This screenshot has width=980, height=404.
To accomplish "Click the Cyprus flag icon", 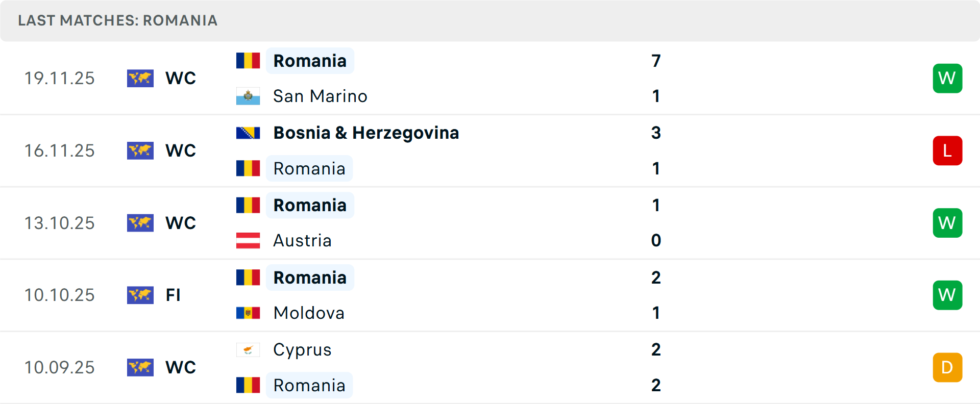I will [x=248, y=350].
